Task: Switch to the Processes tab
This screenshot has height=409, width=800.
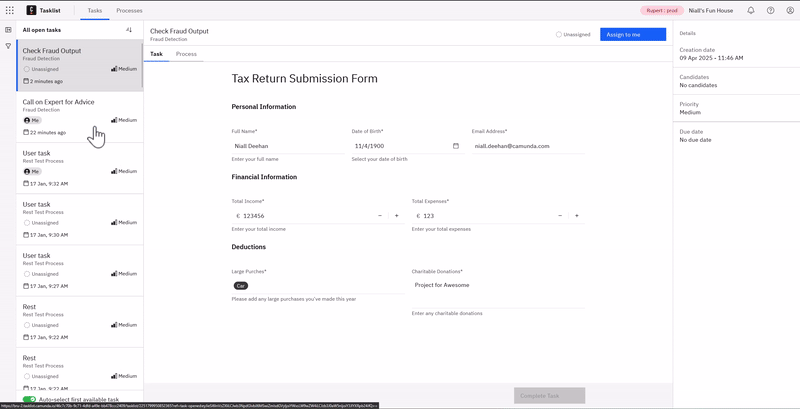Action: (x=129, y=10)
